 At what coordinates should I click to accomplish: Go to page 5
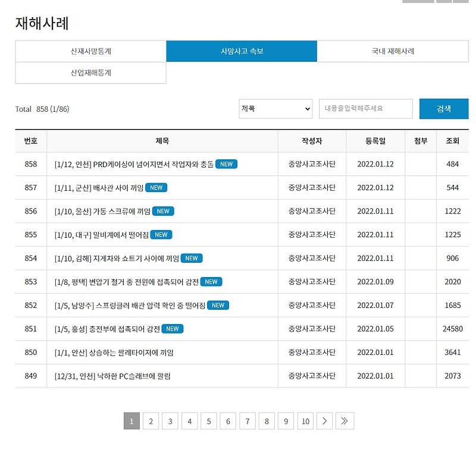click(x=209, y=421)
